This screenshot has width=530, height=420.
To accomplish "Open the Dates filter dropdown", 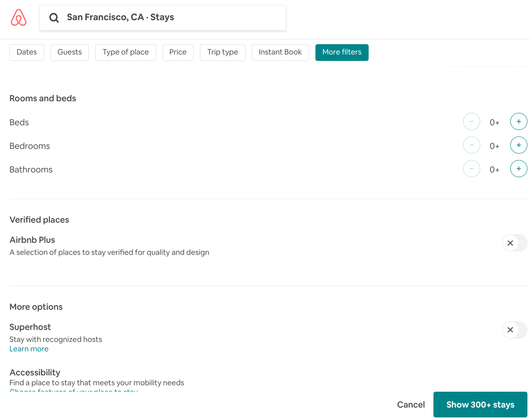I will tap(27, 52).
